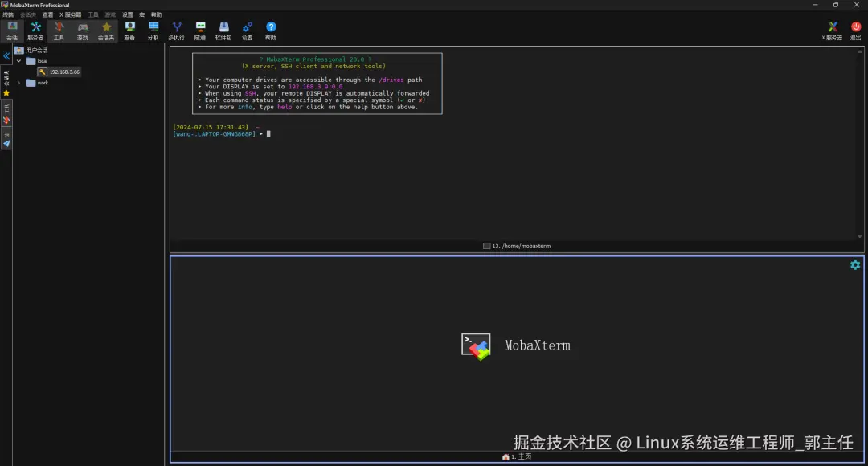The height and width of the screenshot is (466, 868).
Task: Select the 13. /home/mobaxterm terminal tab
Action: click(x=517, y=247)
